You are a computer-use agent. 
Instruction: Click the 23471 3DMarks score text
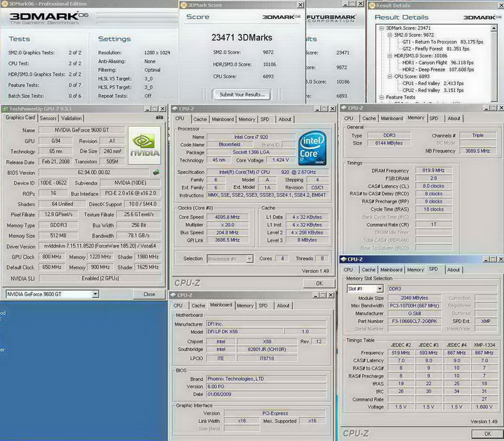point(242,38)
